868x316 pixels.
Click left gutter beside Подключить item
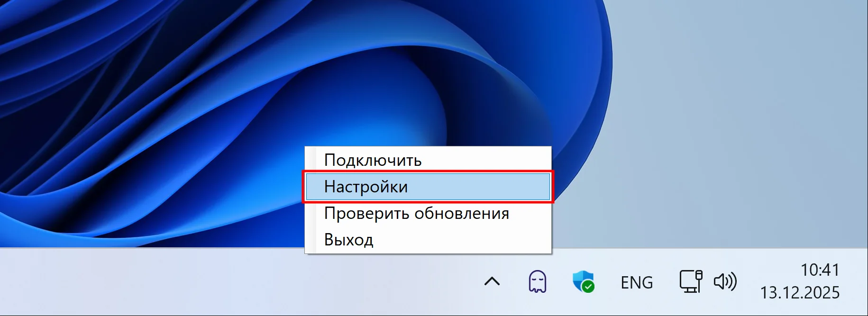tap(311, 160)
